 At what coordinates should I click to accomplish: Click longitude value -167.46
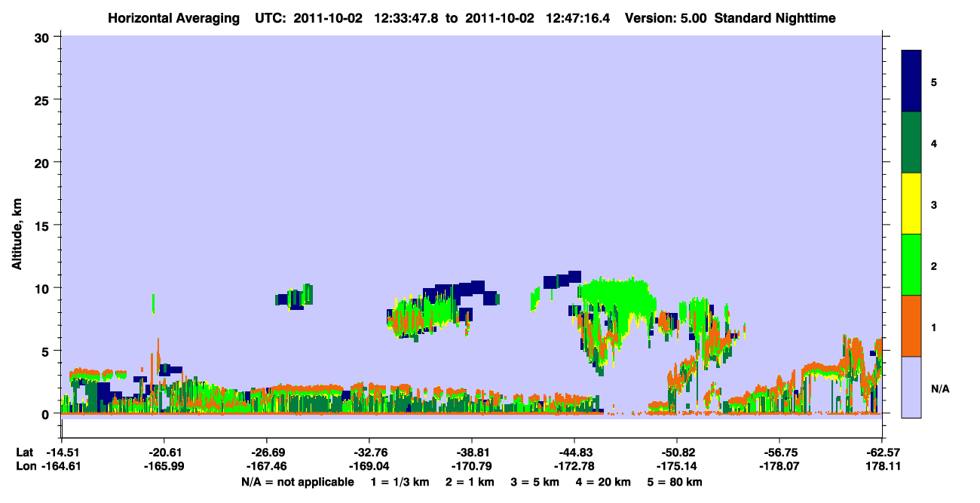coord(267,467)
